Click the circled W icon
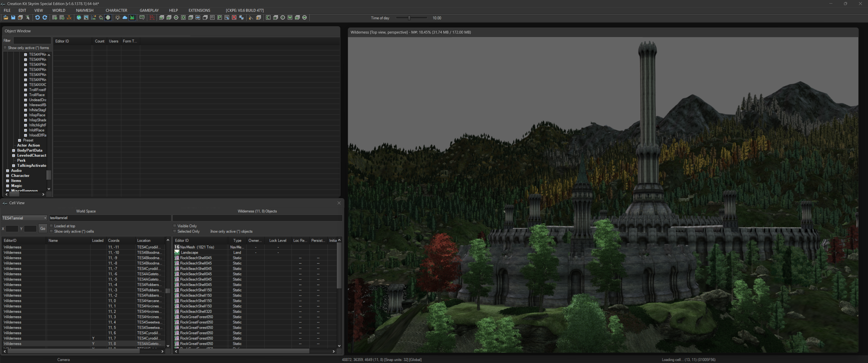The width and height of the screenshot is (868, 363). click(305, 17)
